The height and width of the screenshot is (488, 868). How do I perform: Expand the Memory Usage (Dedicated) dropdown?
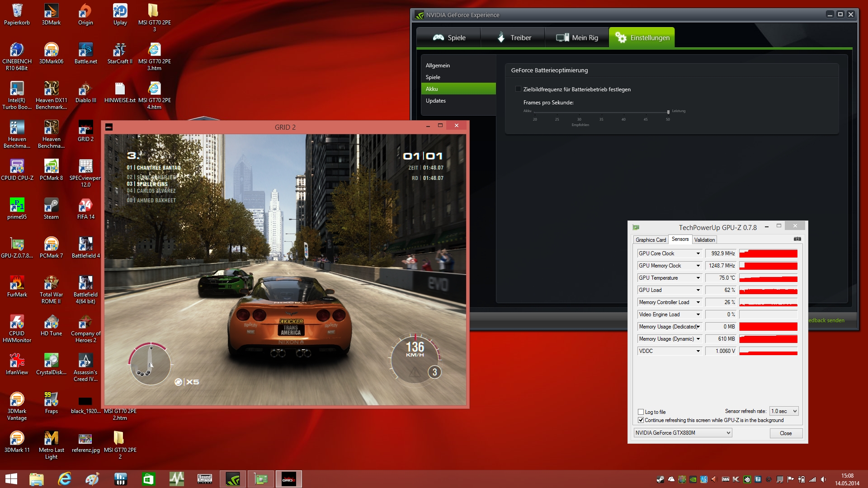(698, 327)
